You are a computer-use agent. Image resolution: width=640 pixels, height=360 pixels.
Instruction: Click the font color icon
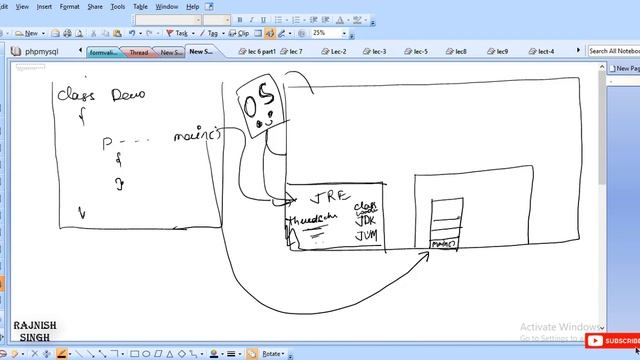pos(340,20)
